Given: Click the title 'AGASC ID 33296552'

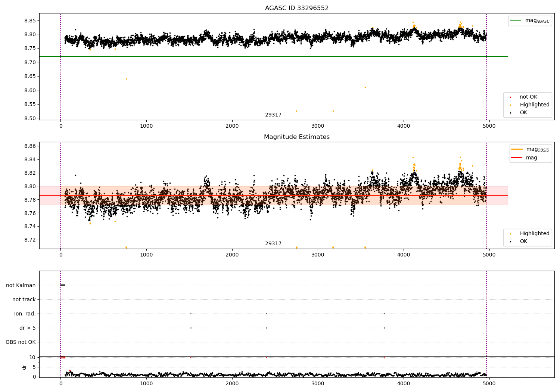Looking at the screenshot, I should [297, 8].
